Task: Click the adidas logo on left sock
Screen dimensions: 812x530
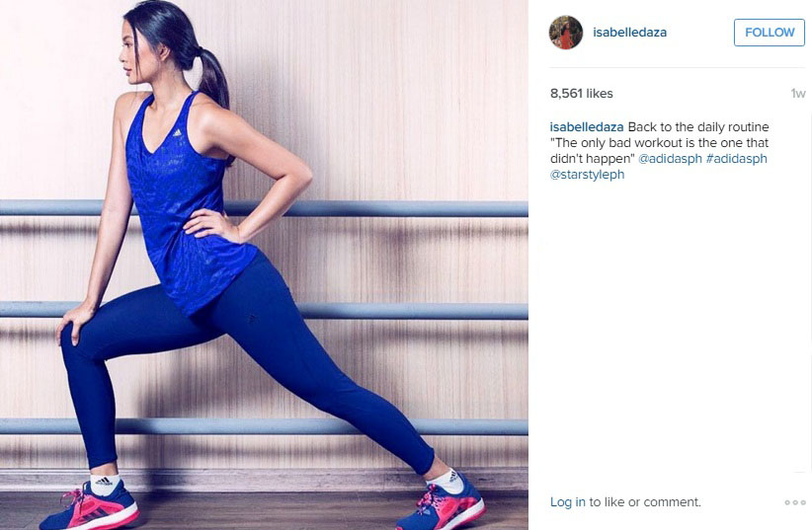Action: (104, 482)
